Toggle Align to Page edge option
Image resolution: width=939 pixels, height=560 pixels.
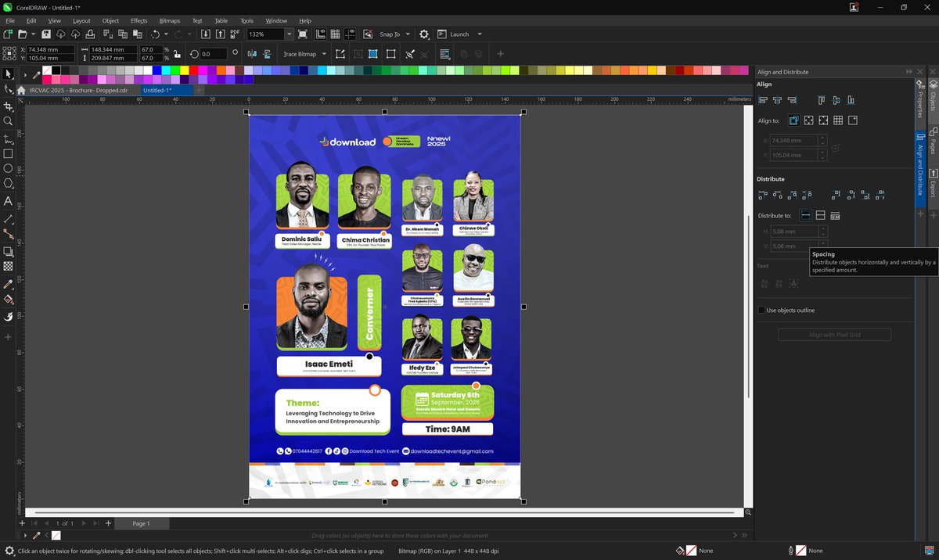[x=808, y=120]
